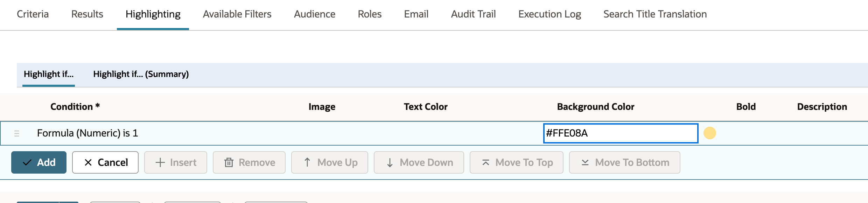This screenshot has width=868, height=203.
Task: Click the Insert button
Action: point(176,162)
